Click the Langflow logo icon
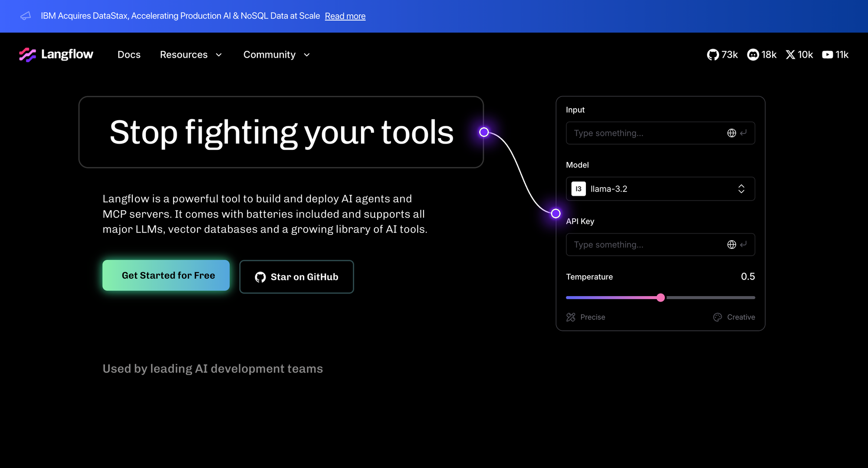This screenshot has height=468, width=868. [27, 55]
